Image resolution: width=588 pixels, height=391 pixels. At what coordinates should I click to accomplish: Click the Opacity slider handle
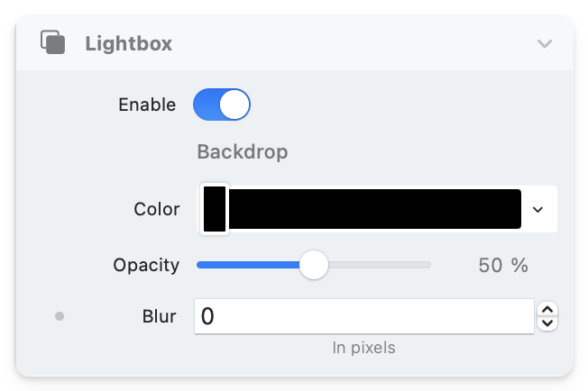click(314, 265)
